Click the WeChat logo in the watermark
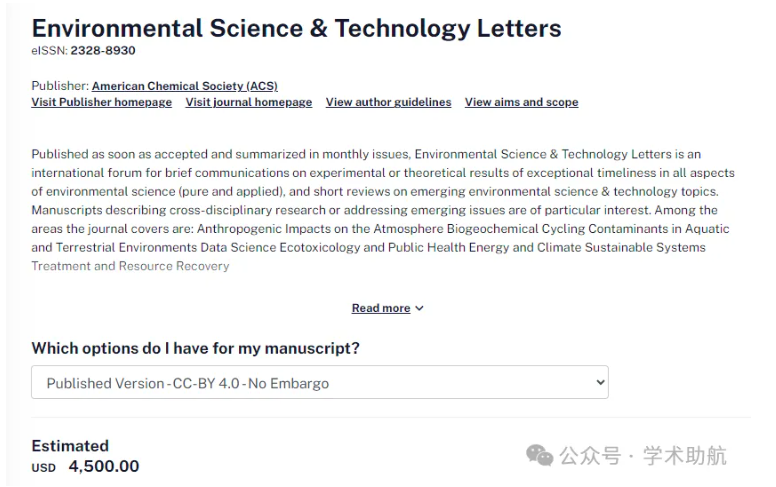The height and width of the screenshot is (487, 776). [x=539, y=455]
